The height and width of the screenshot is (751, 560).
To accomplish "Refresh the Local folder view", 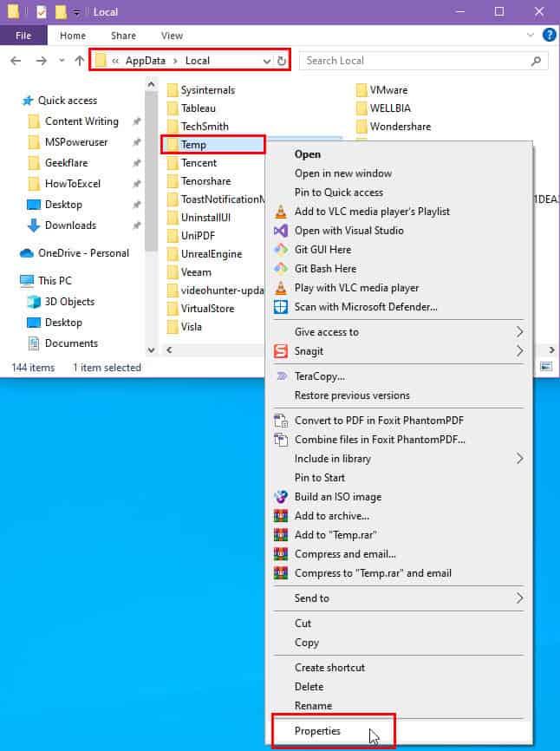I will (x=282, y=61).
